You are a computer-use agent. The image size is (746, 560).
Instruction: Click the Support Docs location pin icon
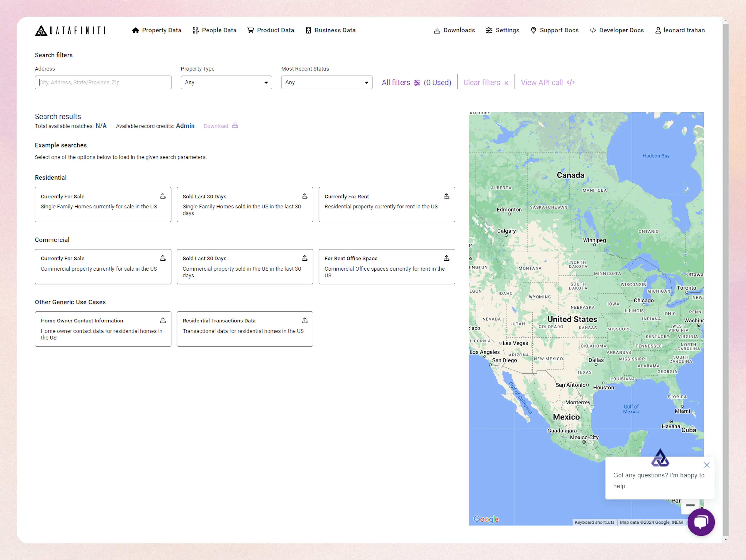pyautogui.click(x=533, y=30)
